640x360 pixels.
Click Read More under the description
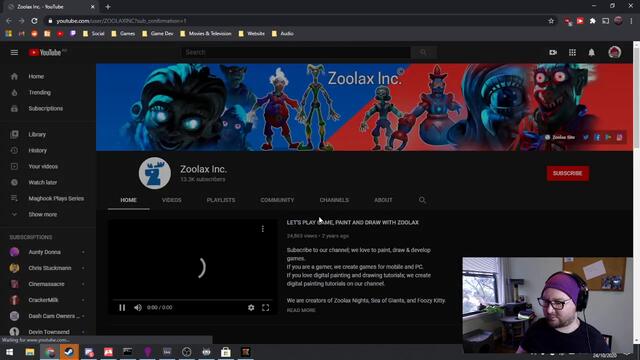pos(301,310)
